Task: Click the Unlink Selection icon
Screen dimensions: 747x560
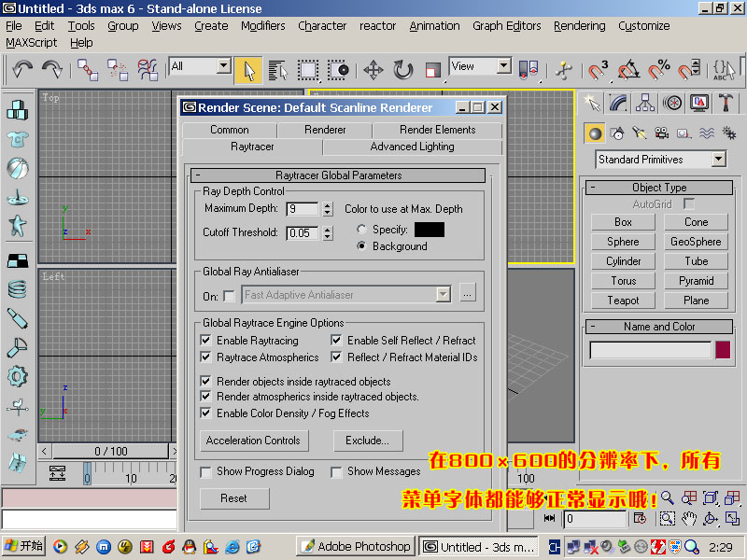Action: [118, 70]
